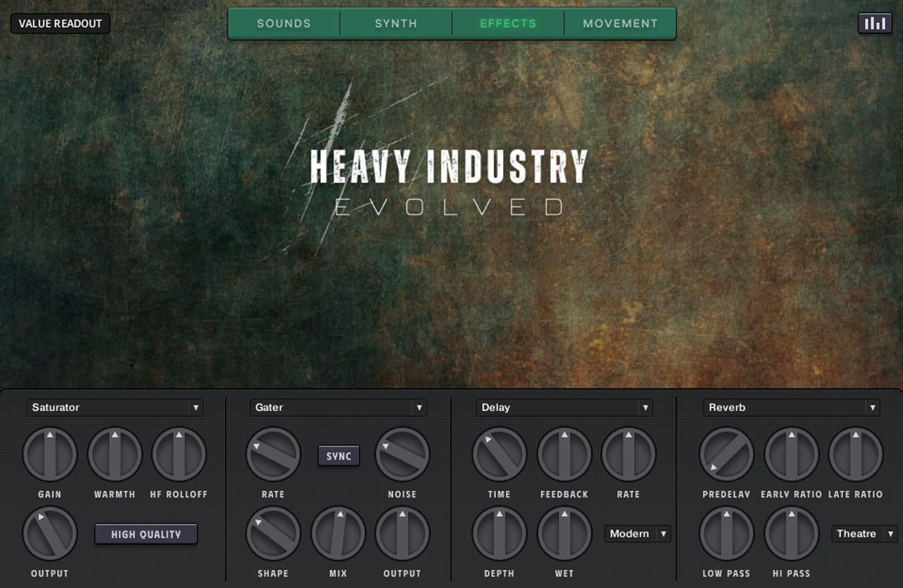
Task: Open the Saturator effect selector dropdown
Action: (115, 408)
